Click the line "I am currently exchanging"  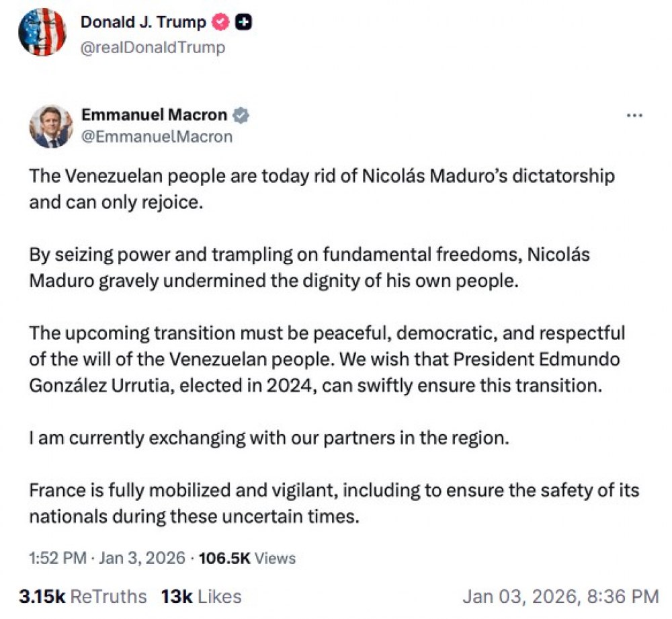coord(265,438)
